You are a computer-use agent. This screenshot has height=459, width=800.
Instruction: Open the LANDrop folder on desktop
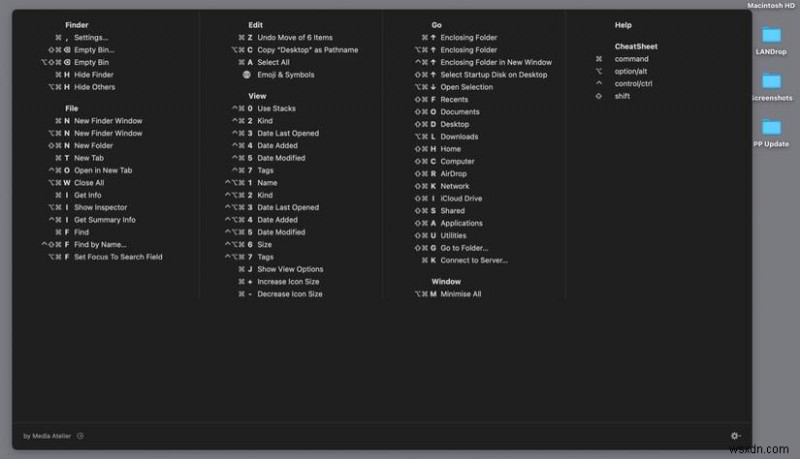pos(771,40)
